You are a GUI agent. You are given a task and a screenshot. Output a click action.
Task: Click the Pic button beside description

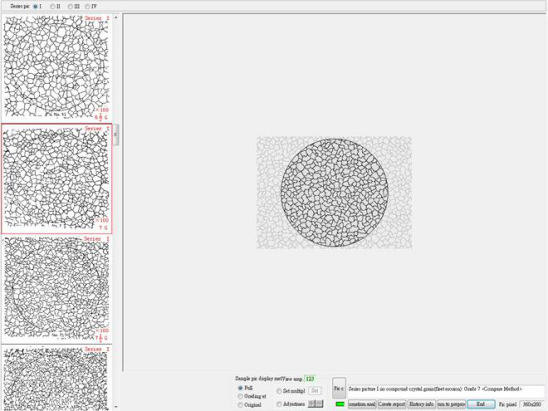pyautogui.click(x=339, y=388)
